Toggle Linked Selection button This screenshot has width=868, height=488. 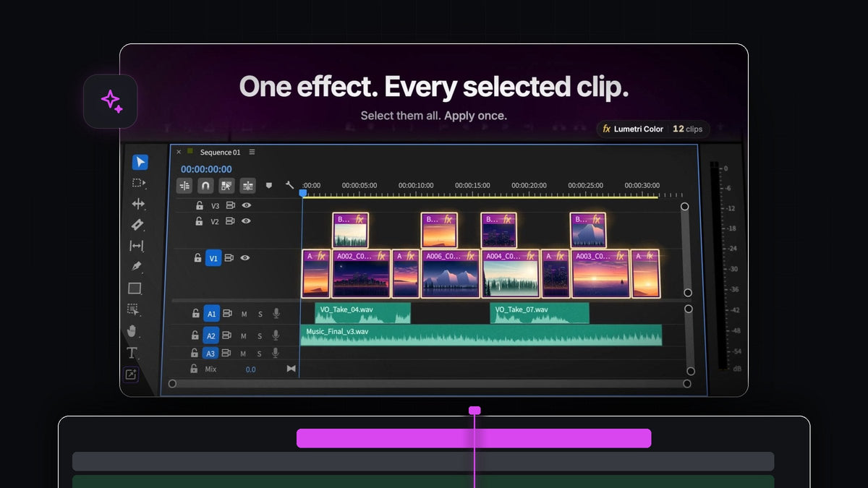[226, 186]
